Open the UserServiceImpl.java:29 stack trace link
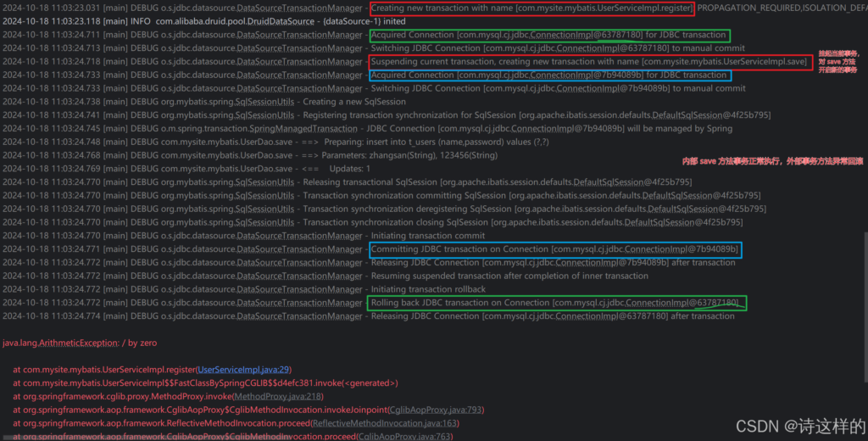 click(x=243, y=370)
